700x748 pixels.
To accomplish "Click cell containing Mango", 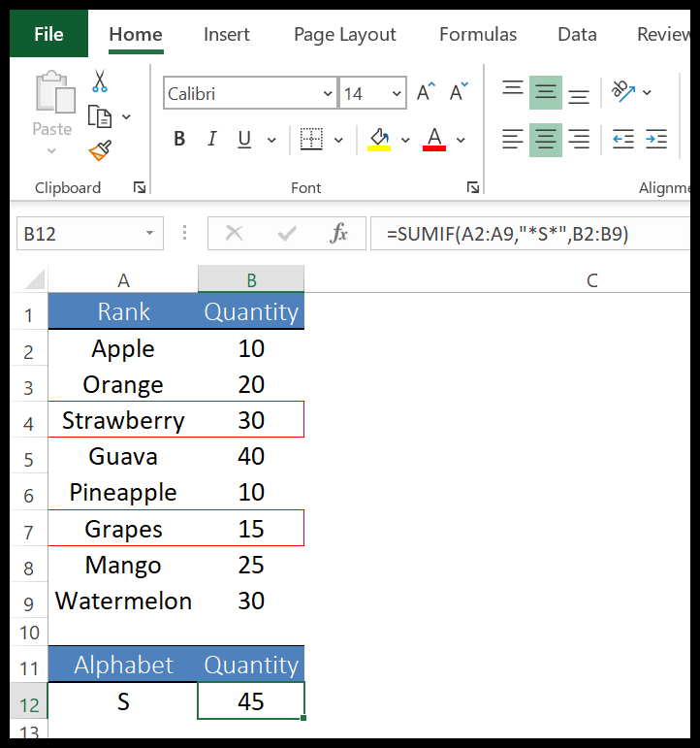I will pos(123,565).
